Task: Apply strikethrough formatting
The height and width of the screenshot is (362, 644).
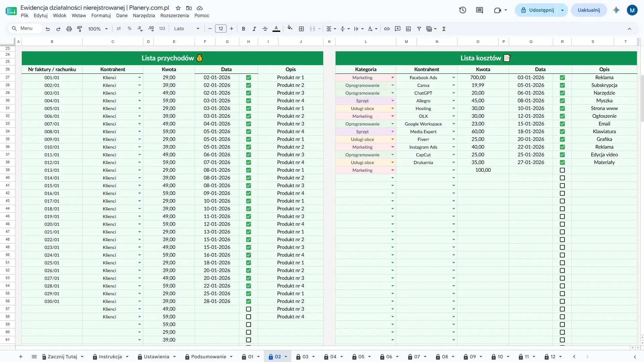Action: tap(265, 29)
